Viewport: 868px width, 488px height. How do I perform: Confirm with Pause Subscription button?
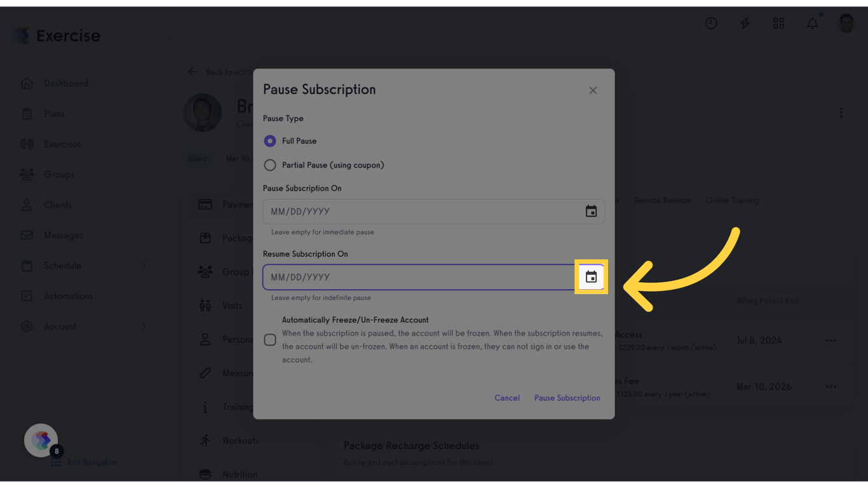567,398
